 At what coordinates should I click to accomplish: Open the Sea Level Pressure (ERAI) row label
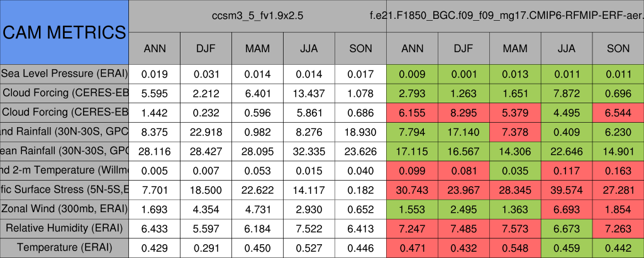pos(64,73)
